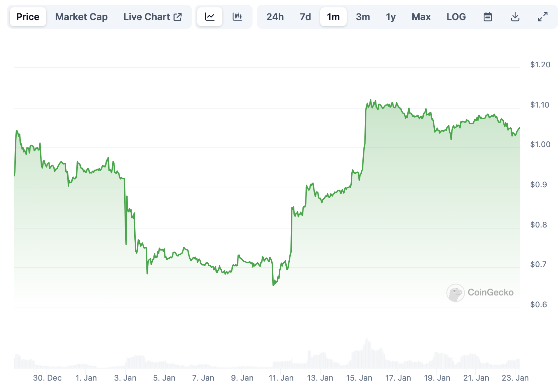The width and height of the screenshot is (558, 392).
Task: Open the calendar date range picker
Action: (x=488, y=17)
